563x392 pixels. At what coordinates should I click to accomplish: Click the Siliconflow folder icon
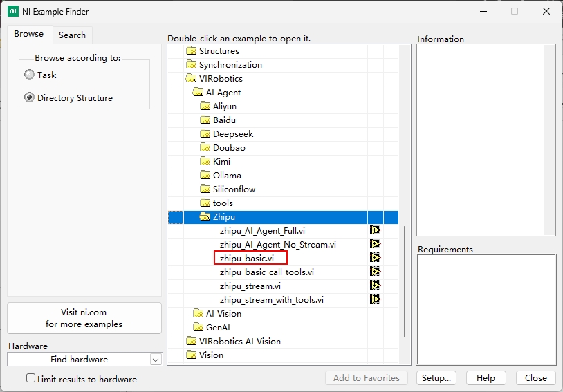(x=205, y=189)
